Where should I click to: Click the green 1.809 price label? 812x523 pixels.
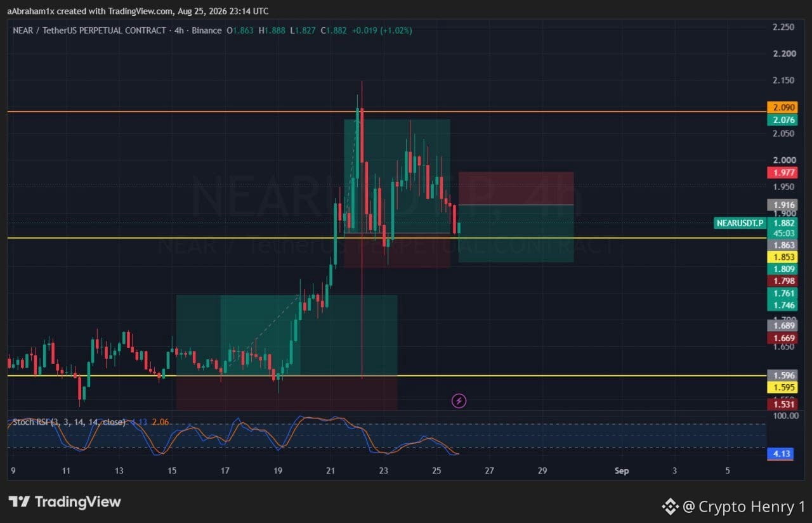(x=781, y=269)
